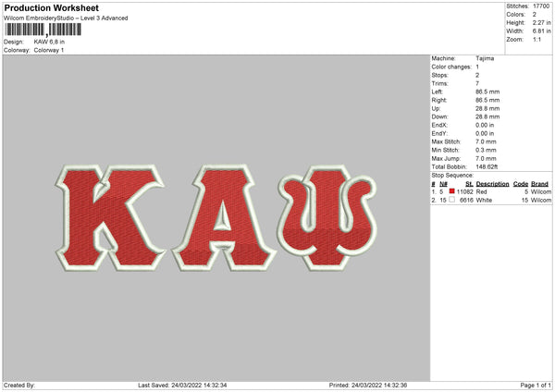The image size is (555, 392).
Task: Click the White description in row 2
Action: tap(484, 201)
